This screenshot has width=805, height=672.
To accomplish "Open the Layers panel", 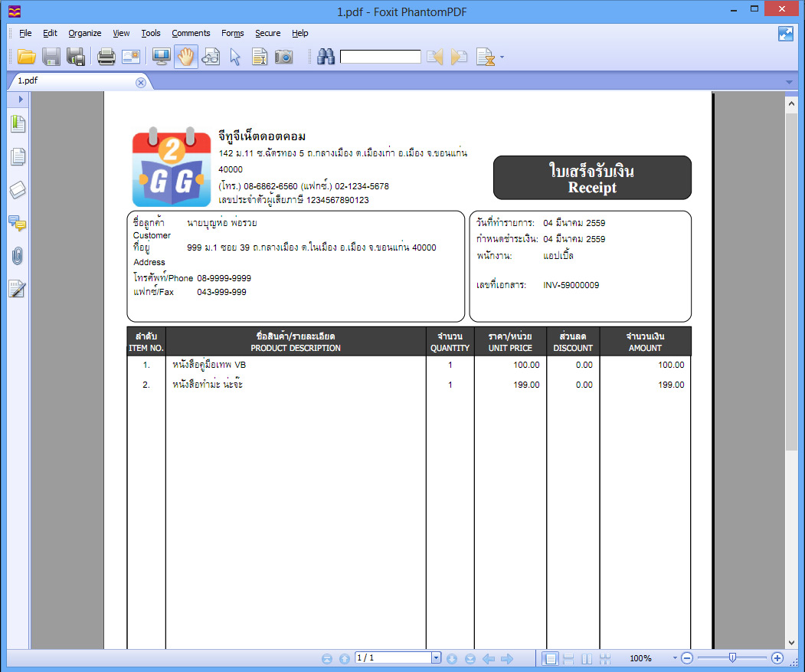I will pyautogui.click(x=18, y=189).
